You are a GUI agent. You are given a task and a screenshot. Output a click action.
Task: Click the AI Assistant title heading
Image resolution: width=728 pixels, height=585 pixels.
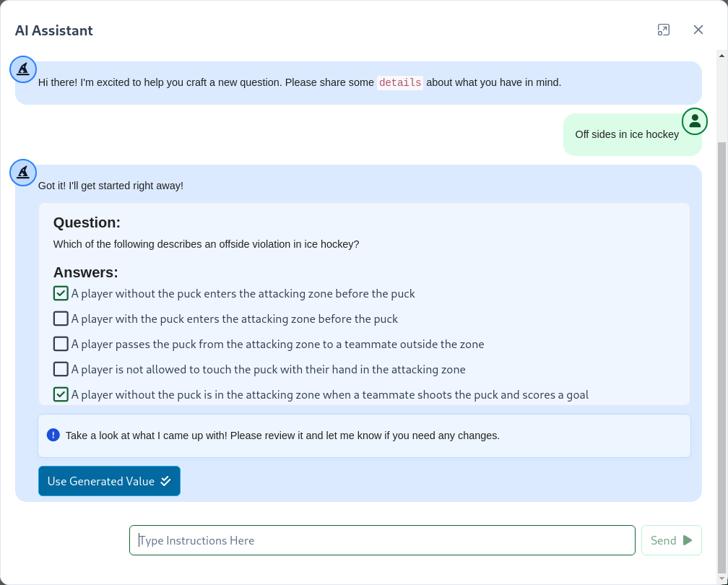(x=53, y=30)
